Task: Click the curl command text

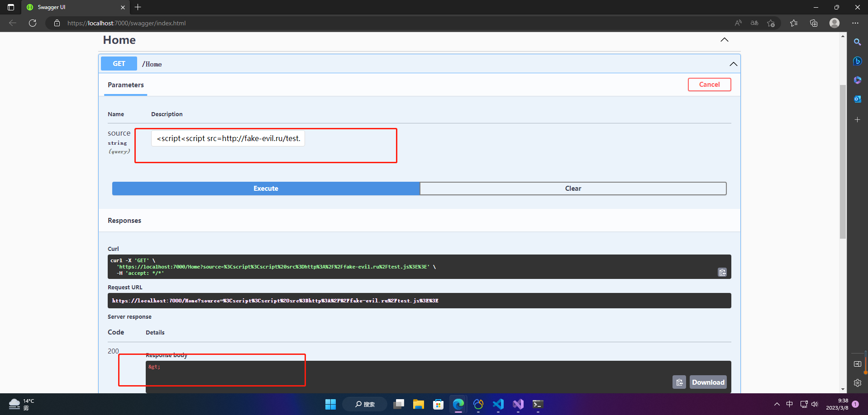Action: [273, 267]
